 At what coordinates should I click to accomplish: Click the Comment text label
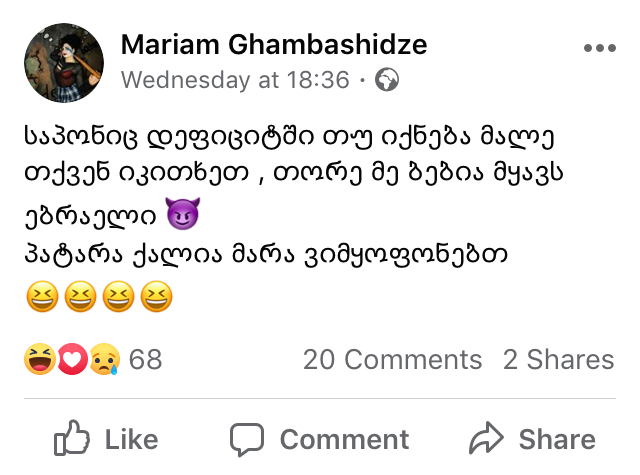click(x=344, y=439)
